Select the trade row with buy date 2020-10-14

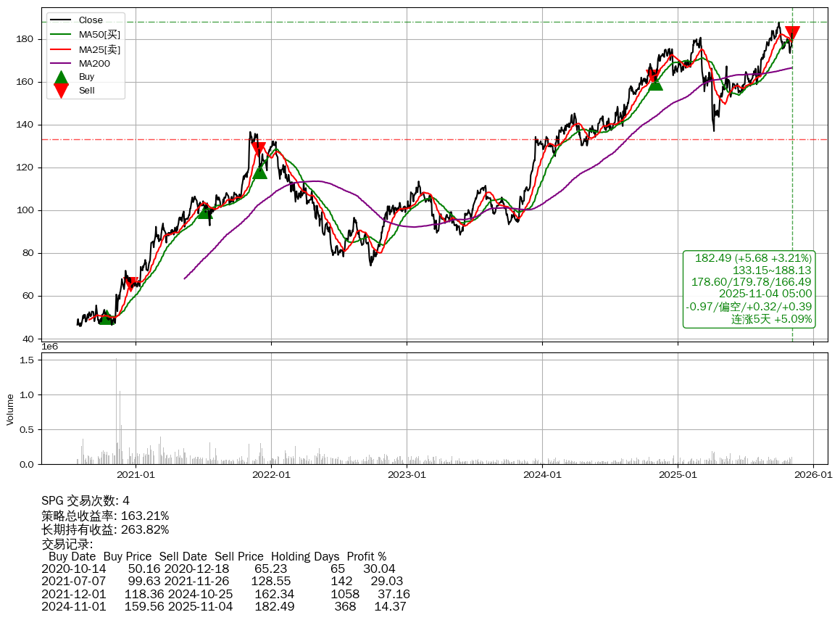click(x=218, y=569)
